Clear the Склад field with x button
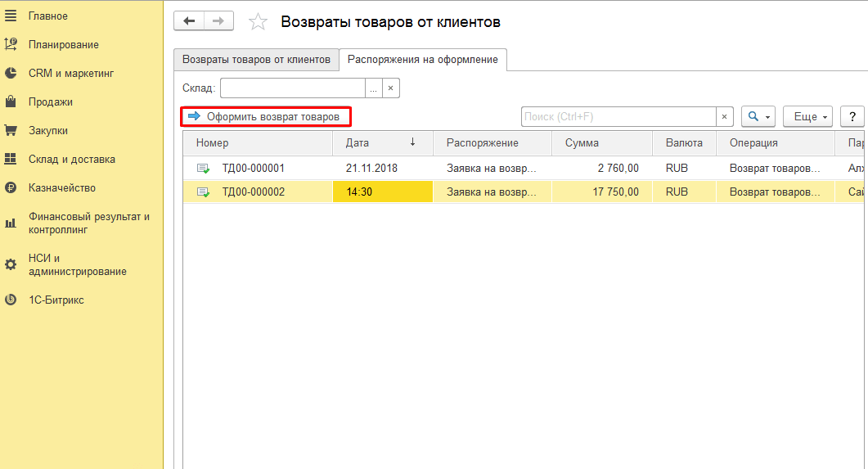 [390, 88]
